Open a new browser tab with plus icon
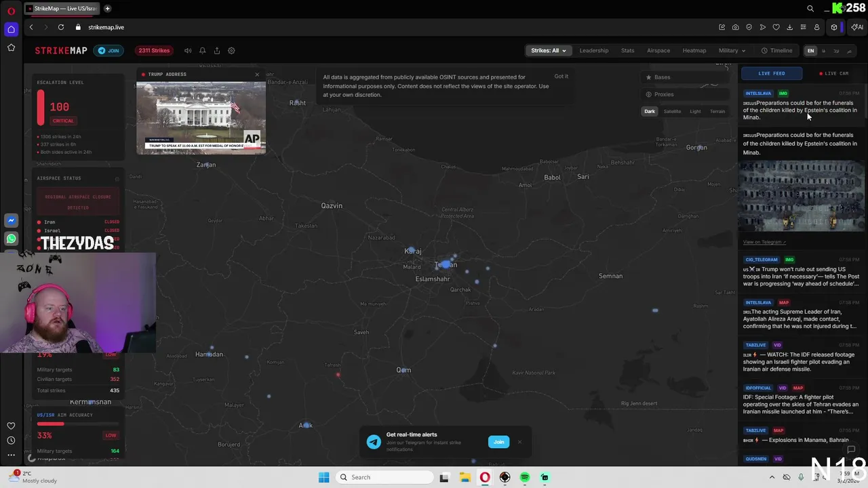 pyautogui.click(x=107, y=9)
